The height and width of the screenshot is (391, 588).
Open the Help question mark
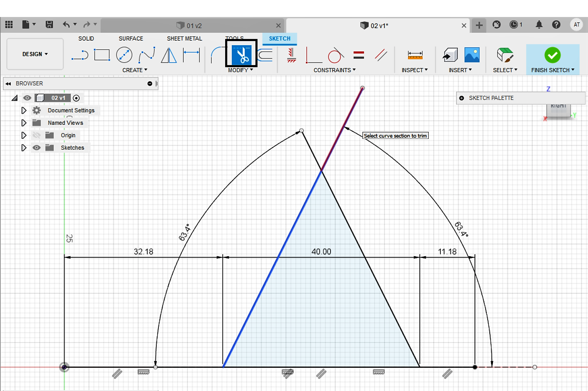pos(556,25)
